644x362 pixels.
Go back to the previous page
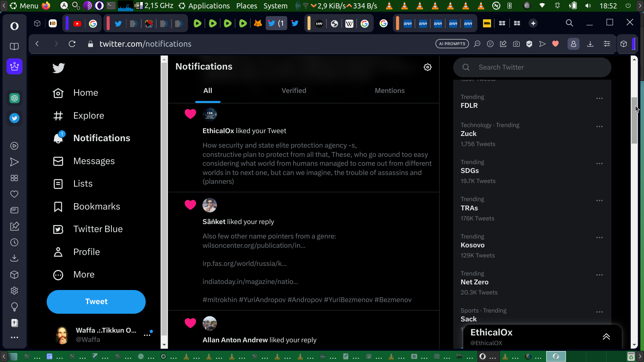37,44
